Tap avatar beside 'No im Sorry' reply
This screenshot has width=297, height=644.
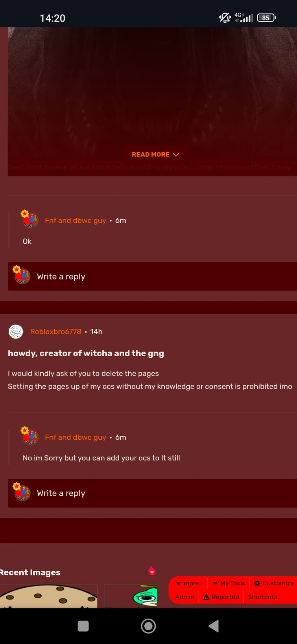tap(30, 436)
